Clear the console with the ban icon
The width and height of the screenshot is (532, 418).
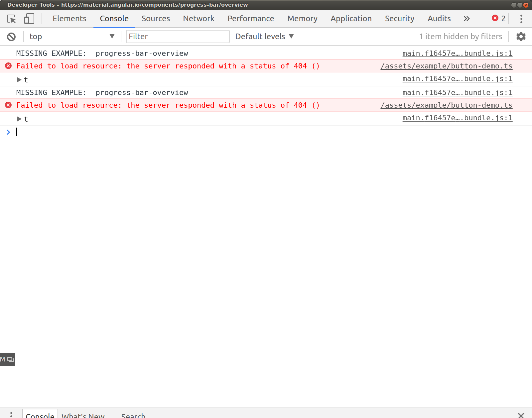(x=11, y=37)
